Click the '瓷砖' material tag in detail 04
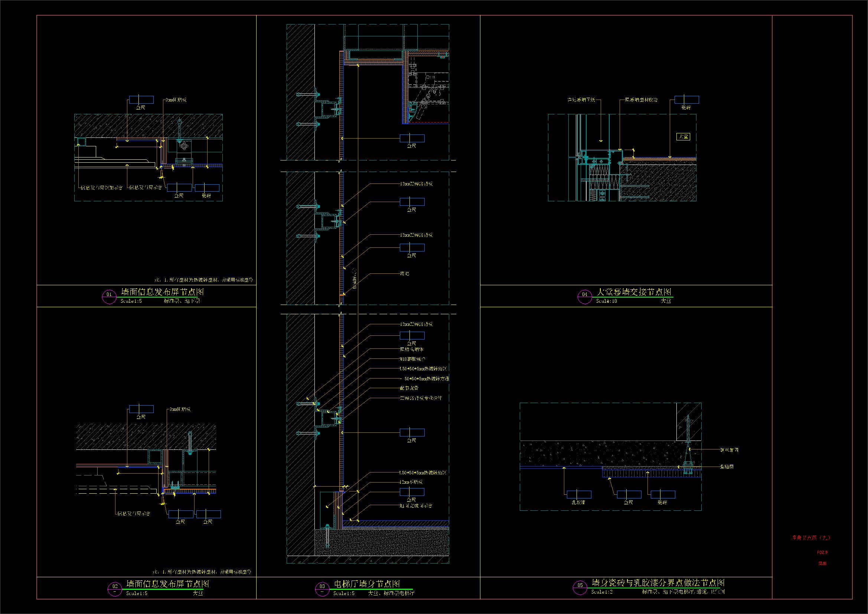 (686, 108)
